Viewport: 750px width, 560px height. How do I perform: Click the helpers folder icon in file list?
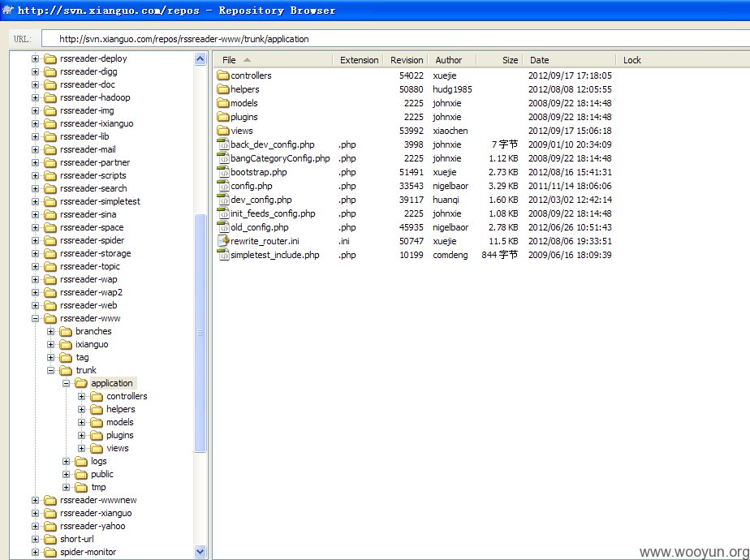(x=223, y=89)
